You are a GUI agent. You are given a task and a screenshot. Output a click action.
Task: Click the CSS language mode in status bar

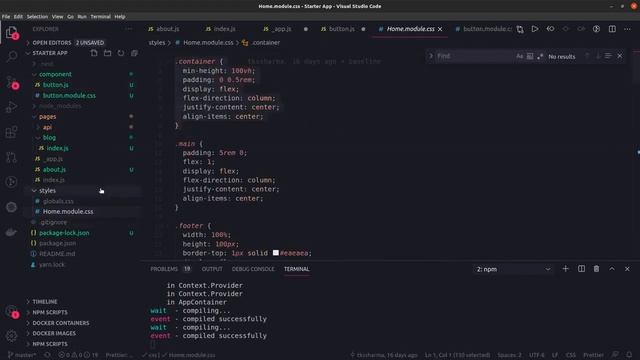click(571, 355)
